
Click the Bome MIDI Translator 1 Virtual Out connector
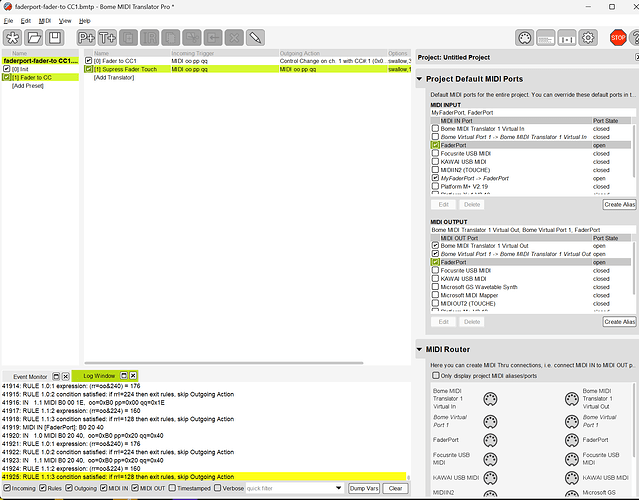572,399
